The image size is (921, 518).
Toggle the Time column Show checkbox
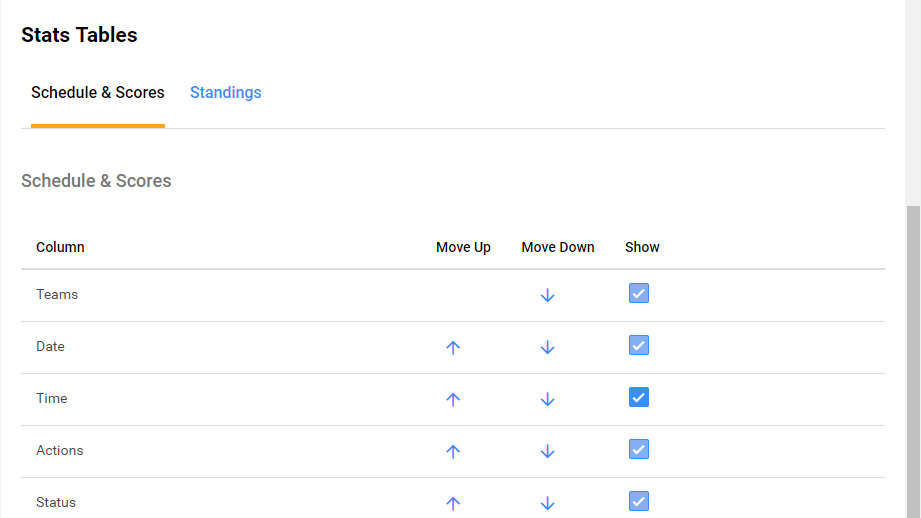[639, 397]
